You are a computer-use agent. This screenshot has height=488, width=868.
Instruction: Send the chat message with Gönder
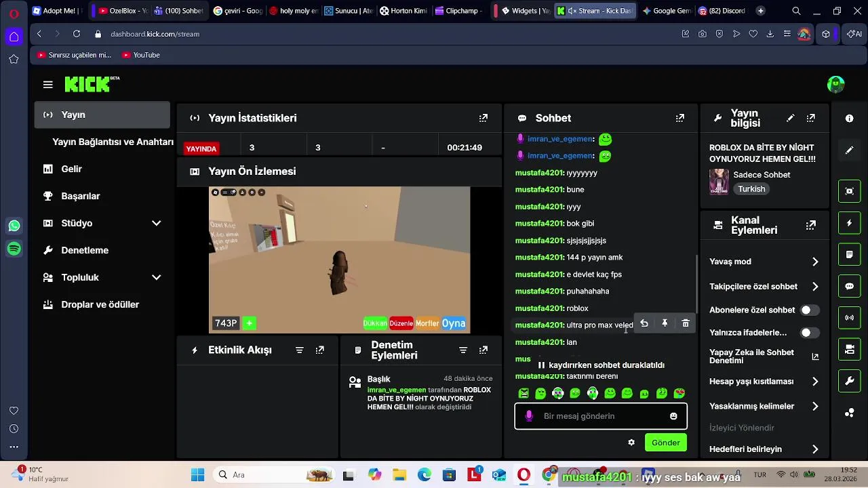click(x=665, y=443)
